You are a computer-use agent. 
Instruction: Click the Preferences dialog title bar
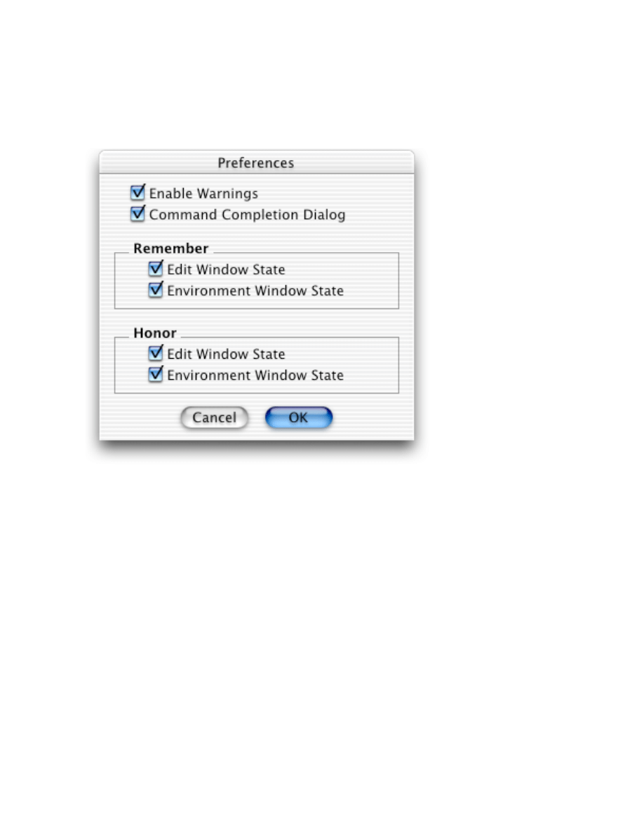point(257,162)
